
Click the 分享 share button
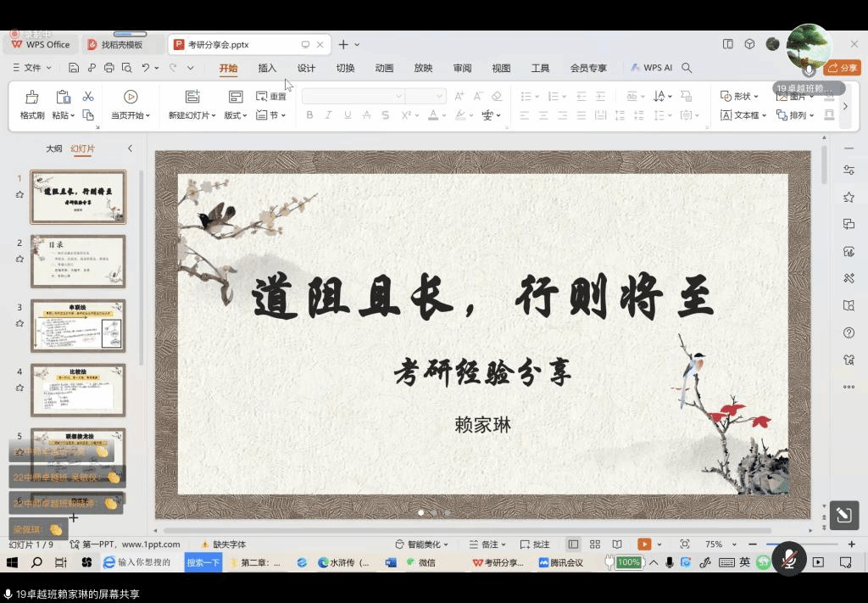point(842,68)
